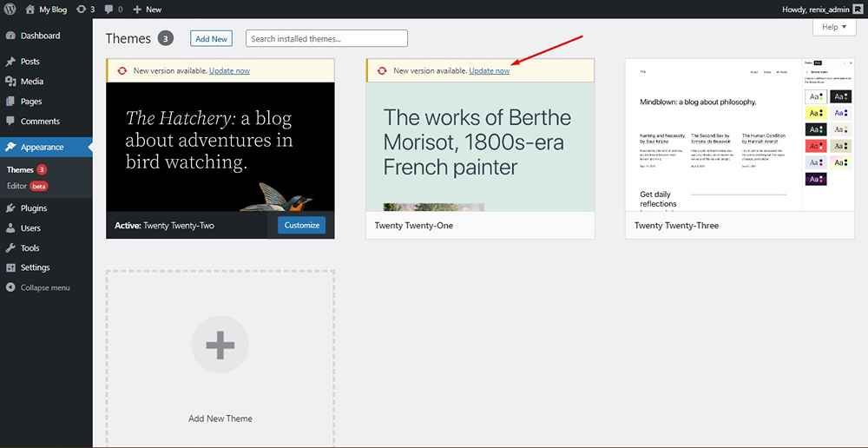The image size is (868, 448).
Task: Click the Plugins plug icon
Action: click(10, 208)
